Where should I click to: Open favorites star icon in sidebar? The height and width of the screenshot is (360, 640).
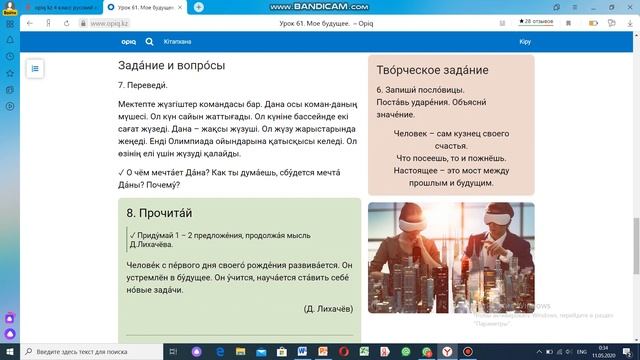pyautogui.click(x=10, y=73)
